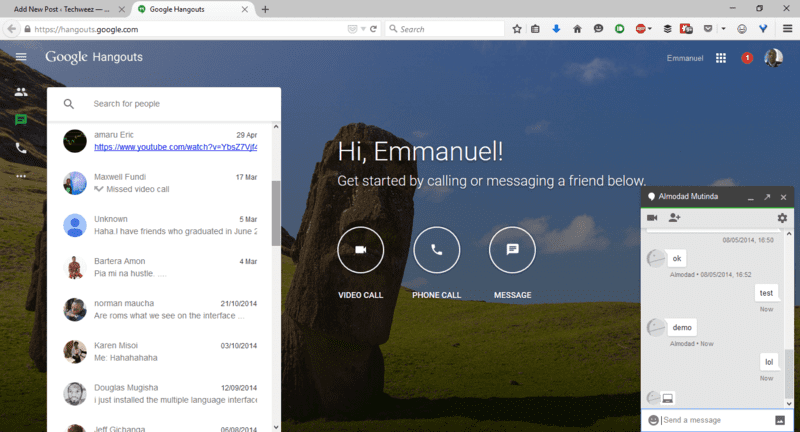
Task: Open the Phone calls sidebar icon
Action: 21,148
